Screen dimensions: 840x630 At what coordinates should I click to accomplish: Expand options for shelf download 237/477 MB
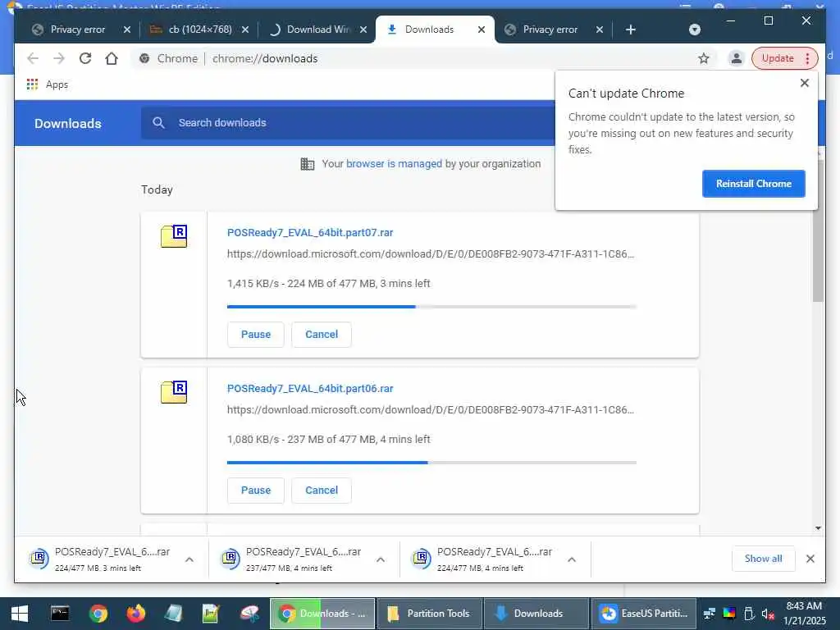pos(381,559)
